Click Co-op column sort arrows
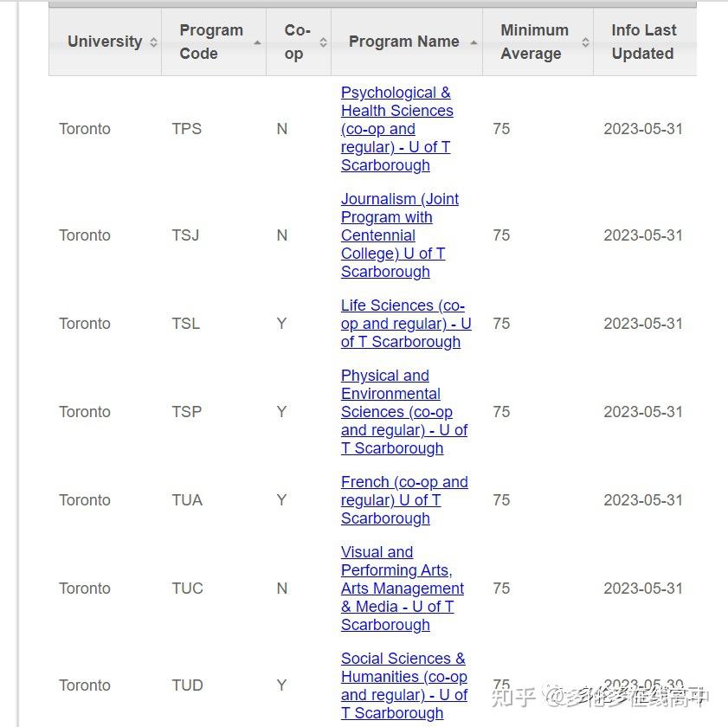 (323, 42)
